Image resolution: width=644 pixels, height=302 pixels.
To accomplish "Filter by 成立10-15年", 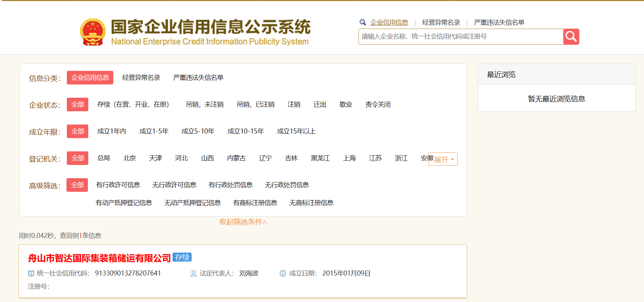I will point(246,131).
